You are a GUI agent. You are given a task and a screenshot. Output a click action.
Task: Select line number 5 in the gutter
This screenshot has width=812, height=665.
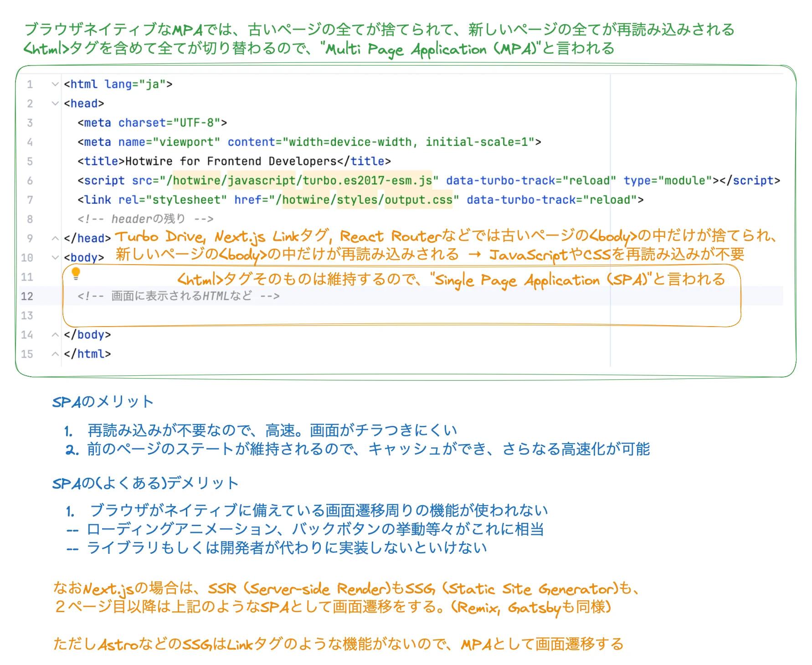(30, 161)
